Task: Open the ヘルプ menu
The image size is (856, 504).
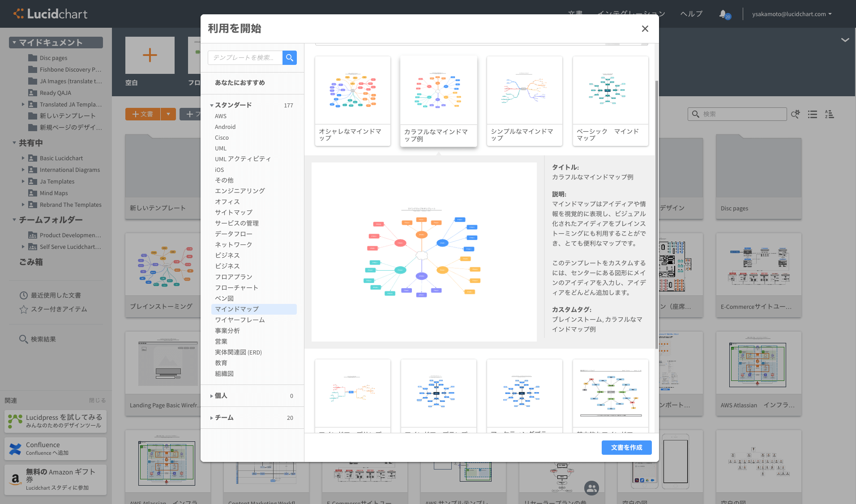Action: click(690, 13)
